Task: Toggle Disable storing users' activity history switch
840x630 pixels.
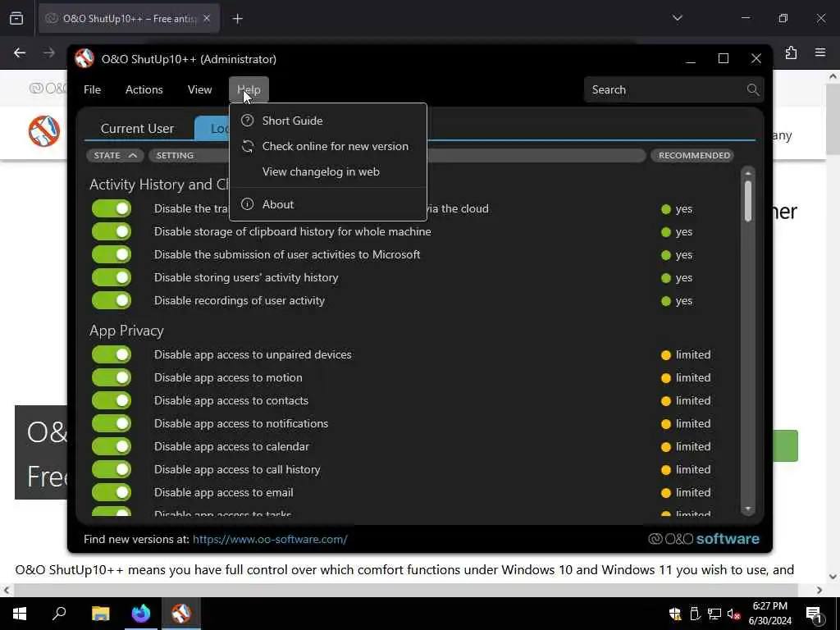Action: point(112,277)
